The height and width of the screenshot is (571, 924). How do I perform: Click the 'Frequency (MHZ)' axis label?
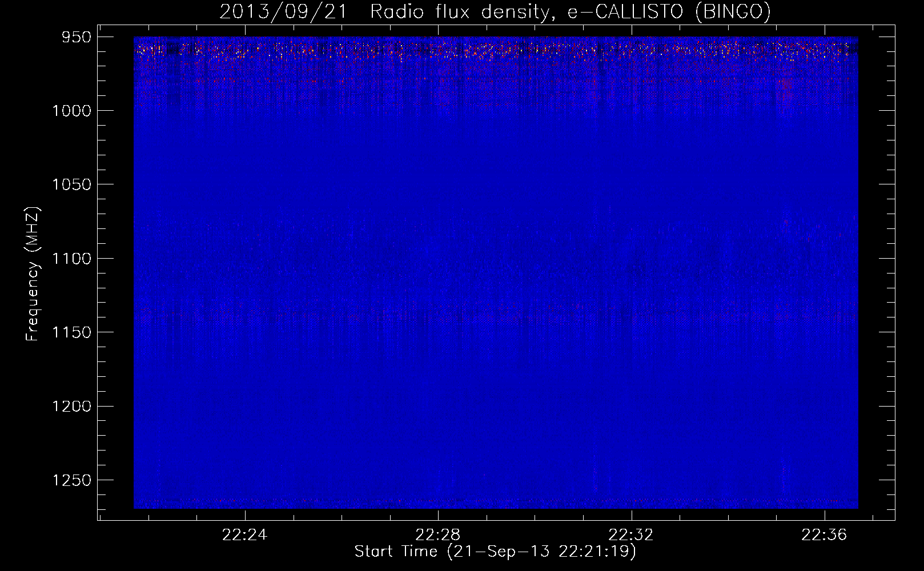point(33,274)
